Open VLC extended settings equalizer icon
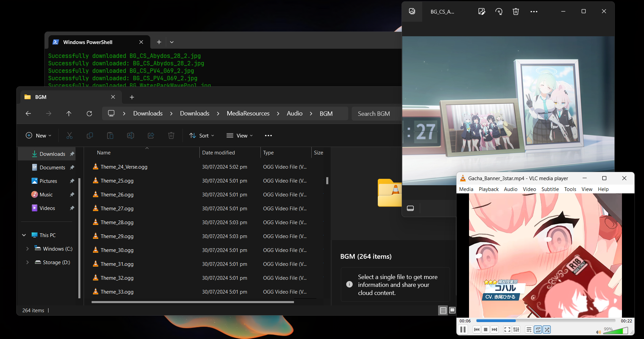The height and width of the screenshot is (339, 644). [516, 330]
